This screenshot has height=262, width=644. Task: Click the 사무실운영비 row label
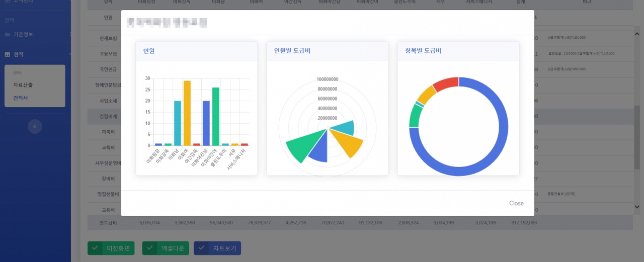107,163
